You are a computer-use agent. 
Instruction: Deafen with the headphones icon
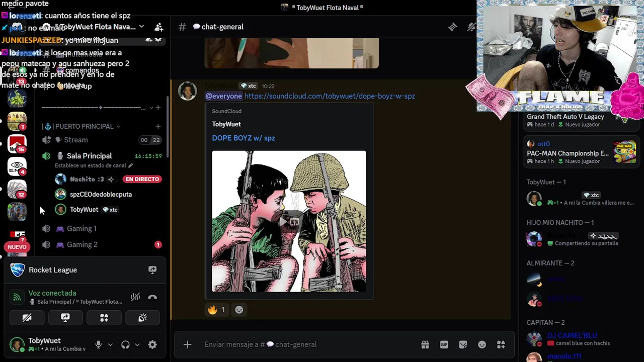pos(125,344)
